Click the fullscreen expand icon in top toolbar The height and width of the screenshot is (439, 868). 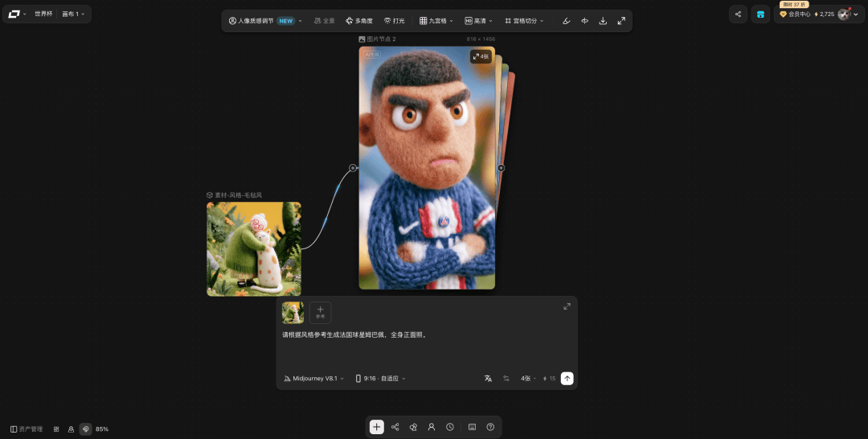pyautogui.click(x=621, y=21)
